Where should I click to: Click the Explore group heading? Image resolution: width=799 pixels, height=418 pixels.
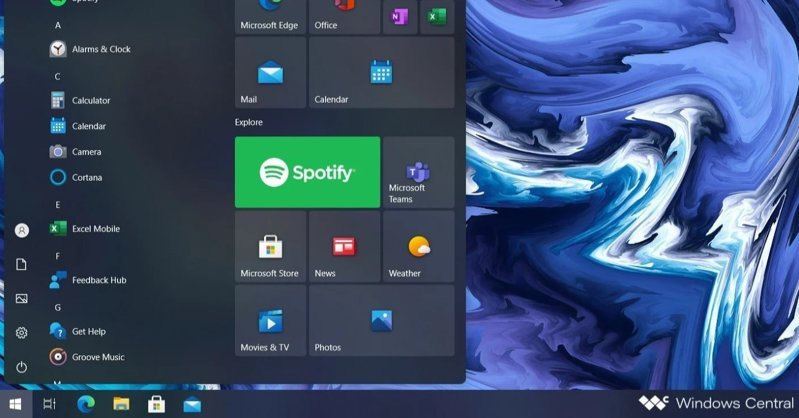click(249, 122)
